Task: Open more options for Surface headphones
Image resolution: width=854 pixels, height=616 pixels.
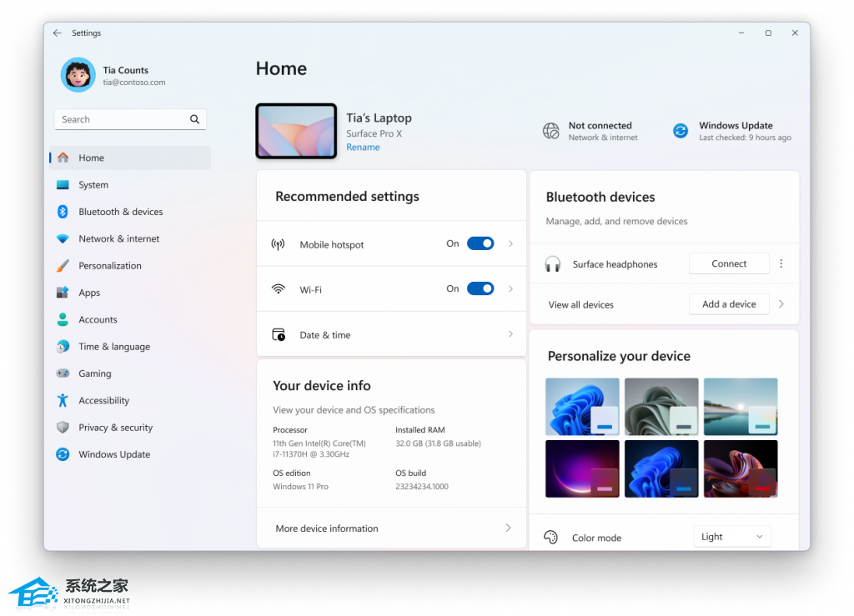Action: (x=781, y=264)
